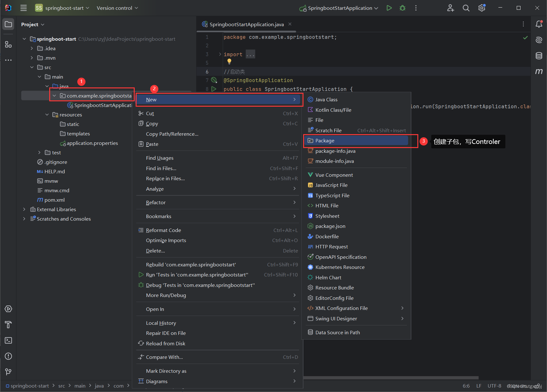Select the templates folder
The width and height of the screenshot is (547, 392).
pos(75,134)
